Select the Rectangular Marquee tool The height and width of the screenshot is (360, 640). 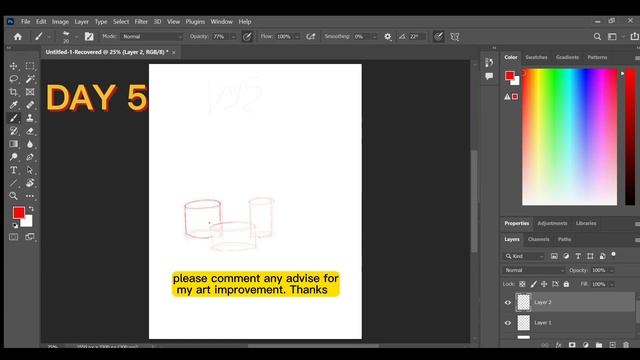tap(30, 66)
